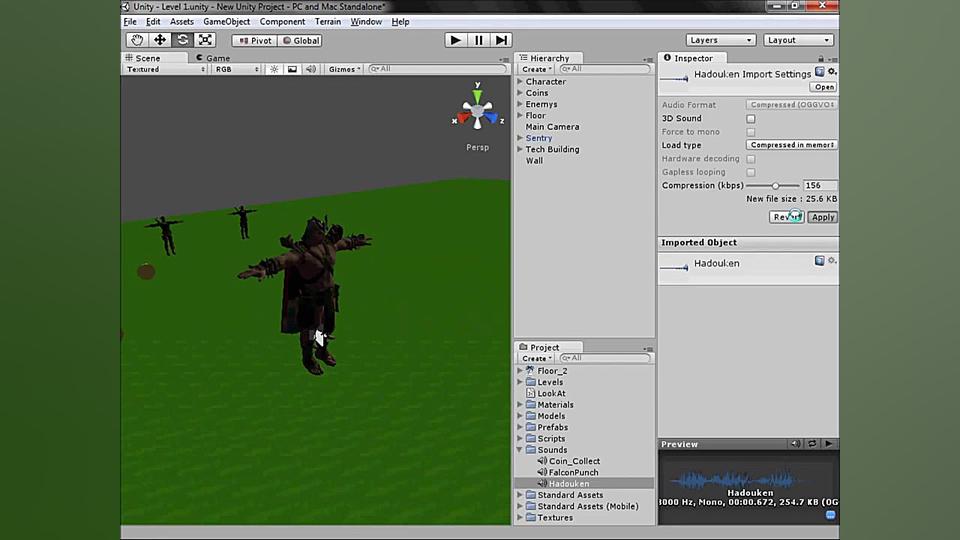The height and width of the screenshot is (540, 960).
Task: Click Project search field
Action: tap(605, 358)
